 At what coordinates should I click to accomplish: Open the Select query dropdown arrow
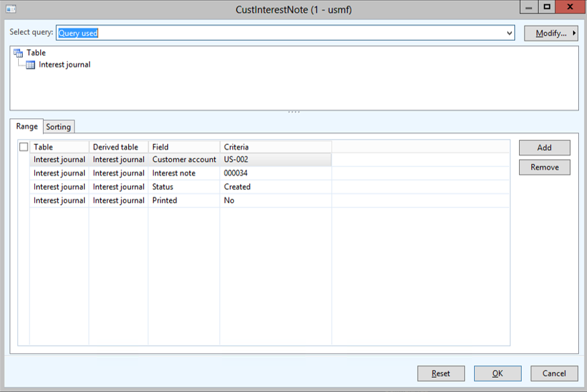tap(509, 33)
